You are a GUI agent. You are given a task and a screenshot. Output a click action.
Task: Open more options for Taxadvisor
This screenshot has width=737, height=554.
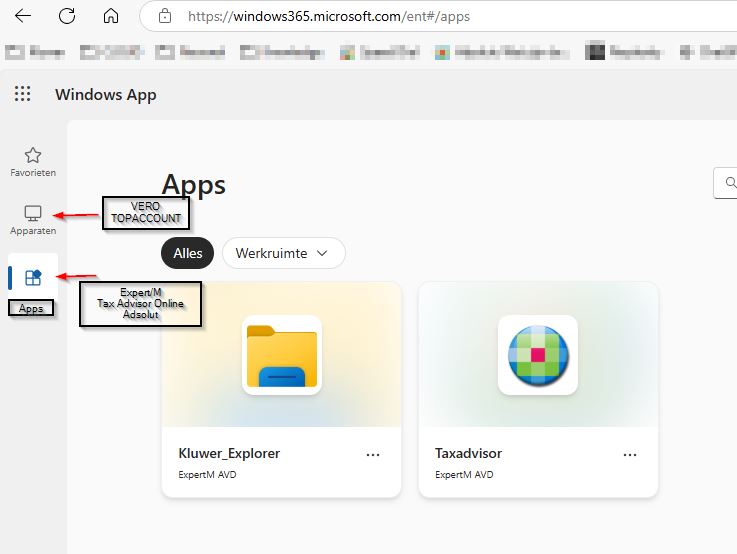630,454
